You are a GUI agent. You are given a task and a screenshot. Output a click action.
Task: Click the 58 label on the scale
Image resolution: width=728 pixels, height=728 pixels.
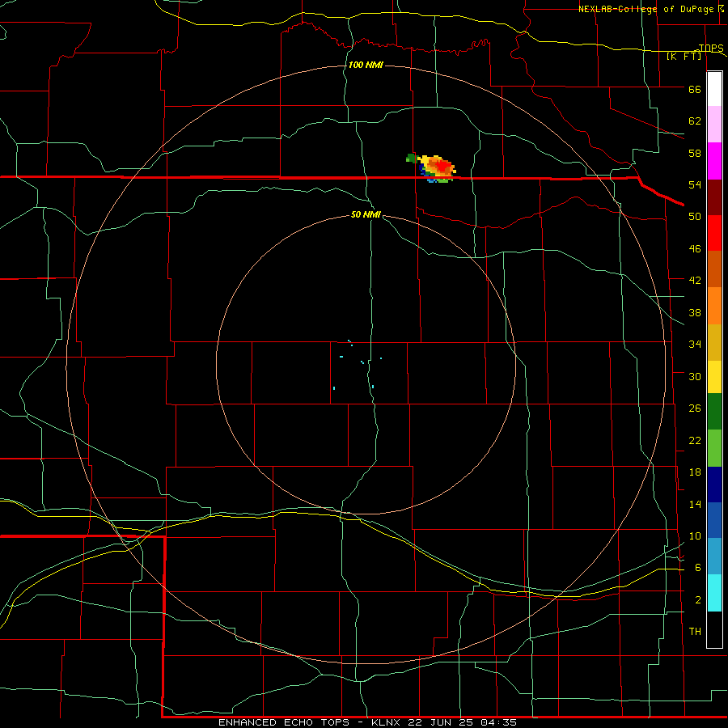pyautogui.click(x=695, y=153)
